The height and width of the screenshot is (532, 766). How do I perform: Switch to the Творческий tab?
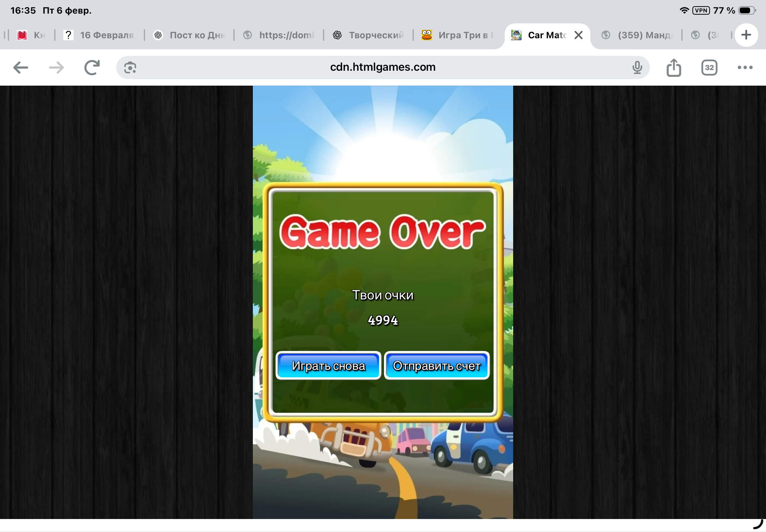click(368, 35)
